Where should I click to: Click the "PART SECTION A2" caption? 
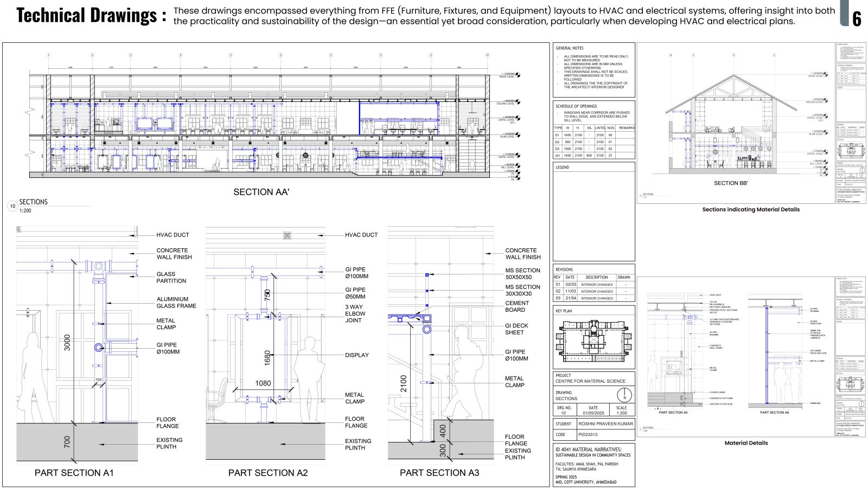268,473
